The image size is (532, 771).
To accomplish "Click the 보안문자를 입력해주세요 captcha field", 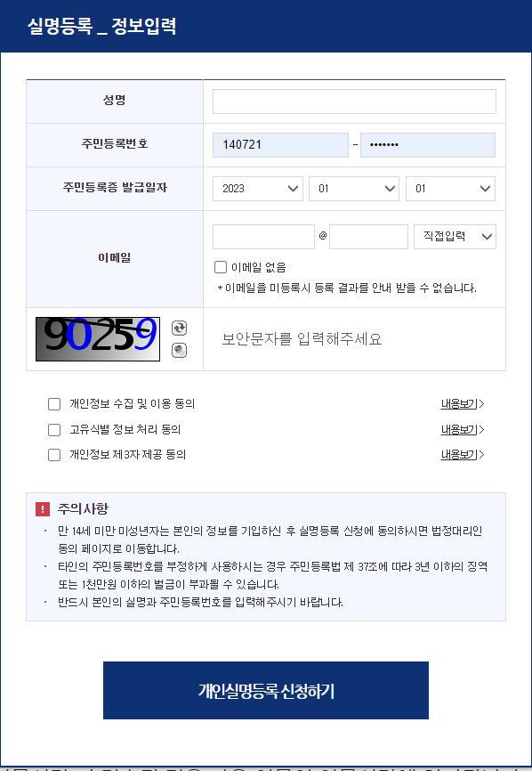I will (354, 339).
